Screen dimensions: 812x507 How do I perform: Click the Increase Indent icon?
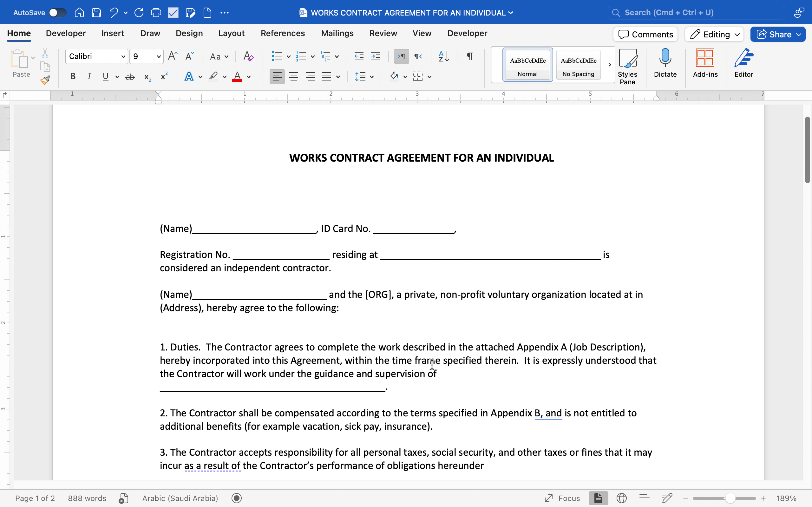pos(376,56)
